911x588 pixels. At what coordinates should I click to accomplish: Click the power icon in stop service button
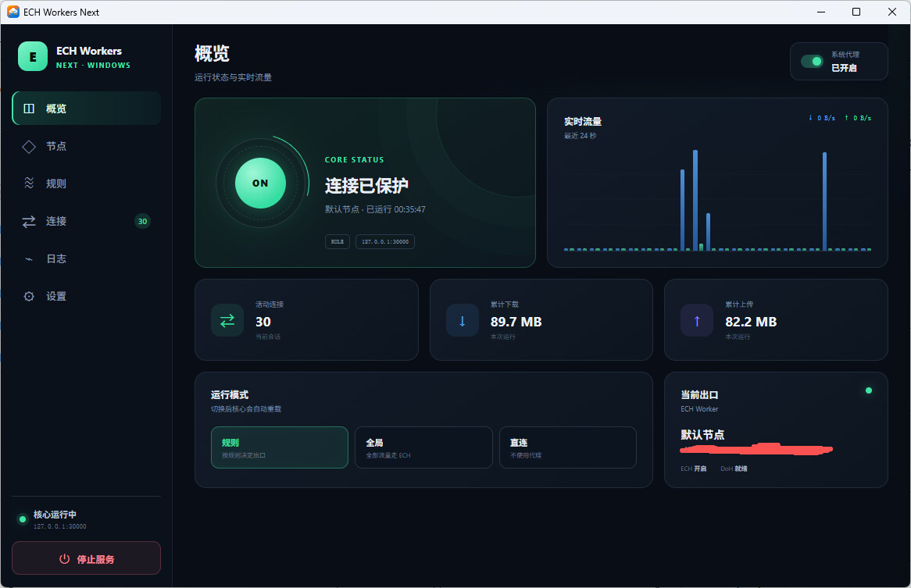pos(65,559)
